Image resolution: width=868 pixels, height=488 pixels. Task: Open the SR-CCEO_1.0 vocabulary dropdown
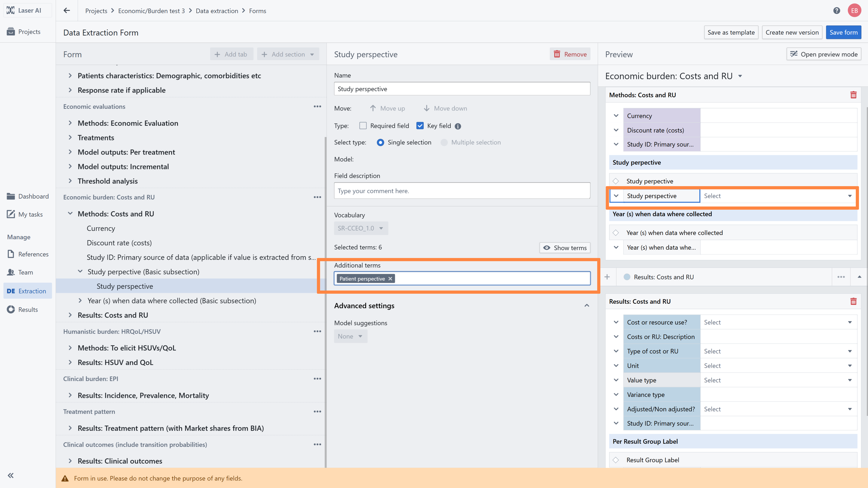click(361, 228)
